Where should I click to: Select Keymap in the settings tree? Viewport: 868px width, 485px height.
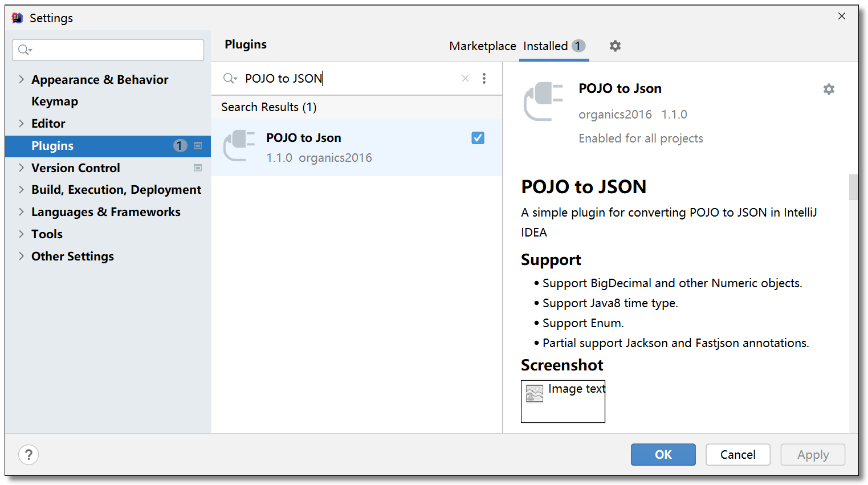[x=55, y=101]
